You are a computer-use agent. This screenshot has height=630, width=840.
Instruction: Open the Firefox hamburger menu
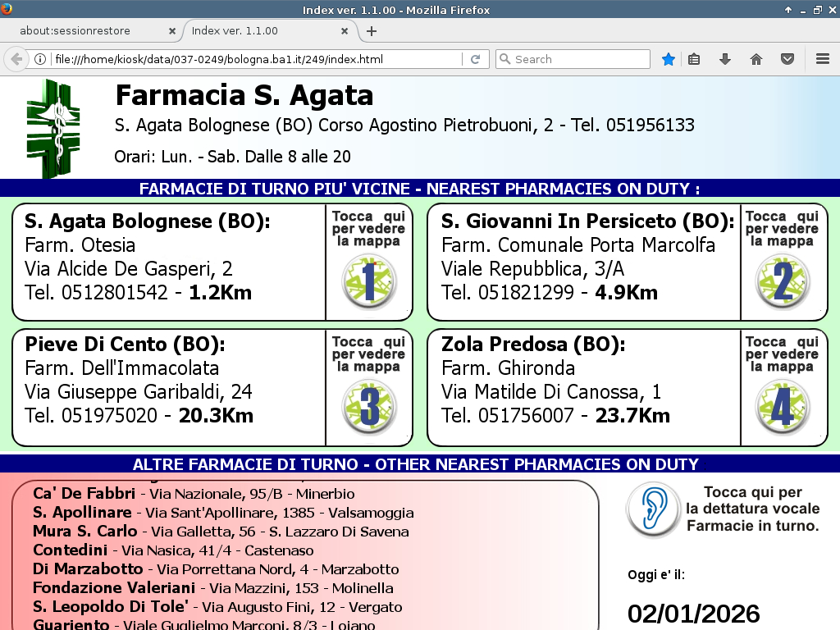(x=823, y=59)
